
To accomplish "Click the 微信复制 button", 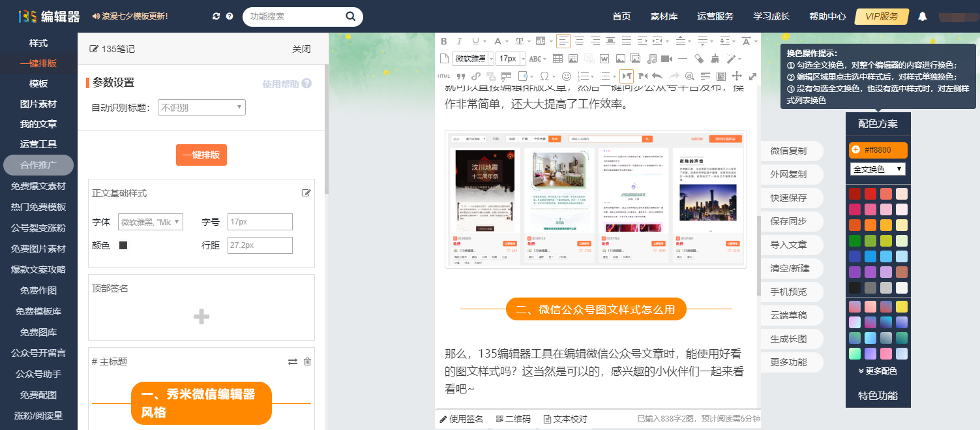I will coord(792,151).
